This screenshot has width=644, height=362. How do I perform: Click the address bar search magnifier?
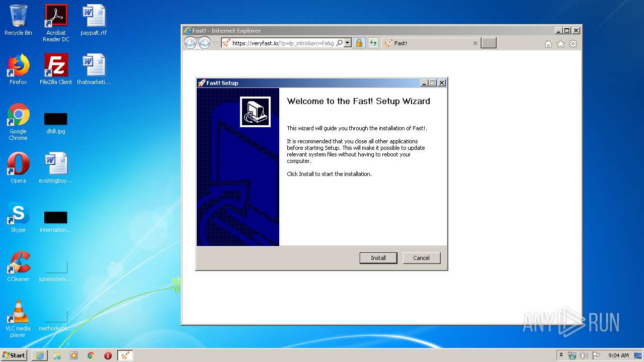(x=340, y=43)
